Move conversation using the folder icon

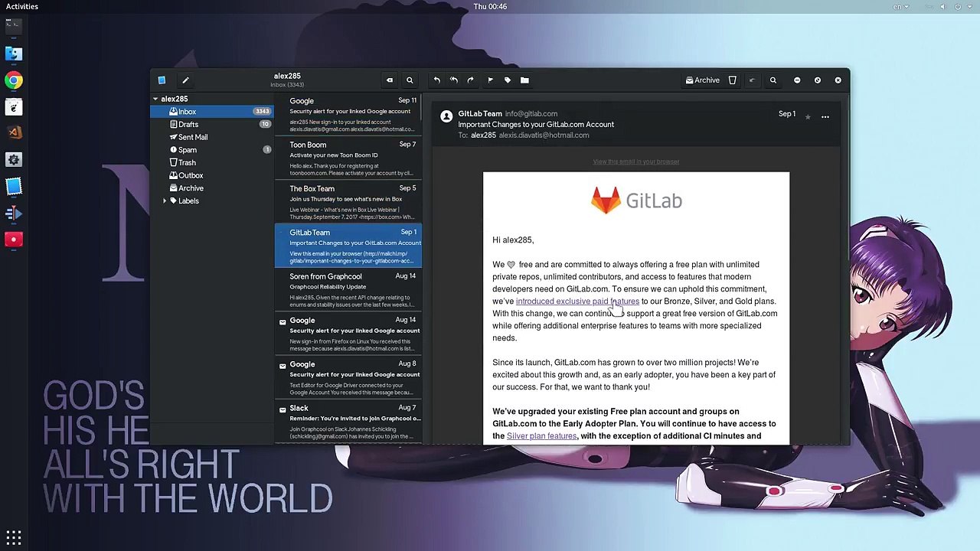524,80
